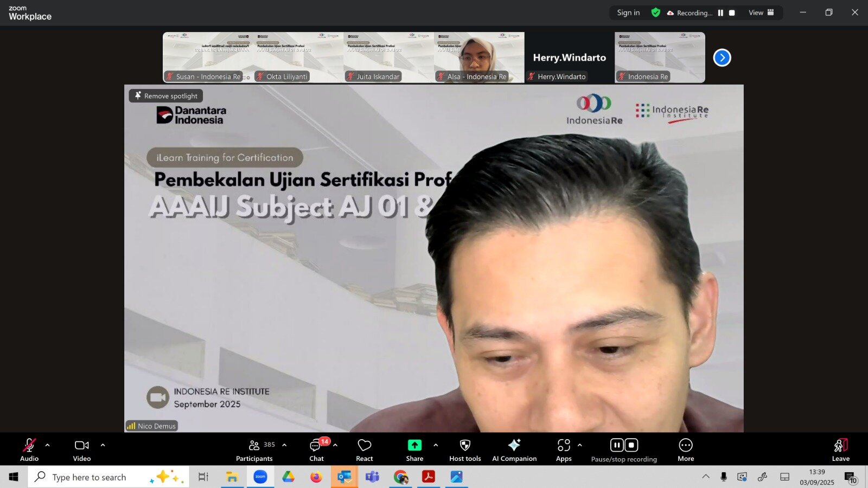Expand audio settings arrow next to Audio
Viewport: 868px width, 488px height.
pyautogui.click(x=48, y=445)
